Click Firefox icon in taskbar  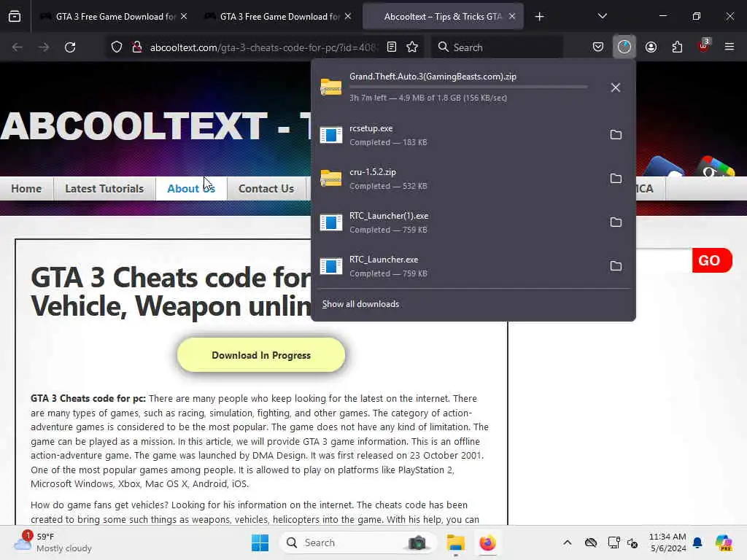[487, 542]
